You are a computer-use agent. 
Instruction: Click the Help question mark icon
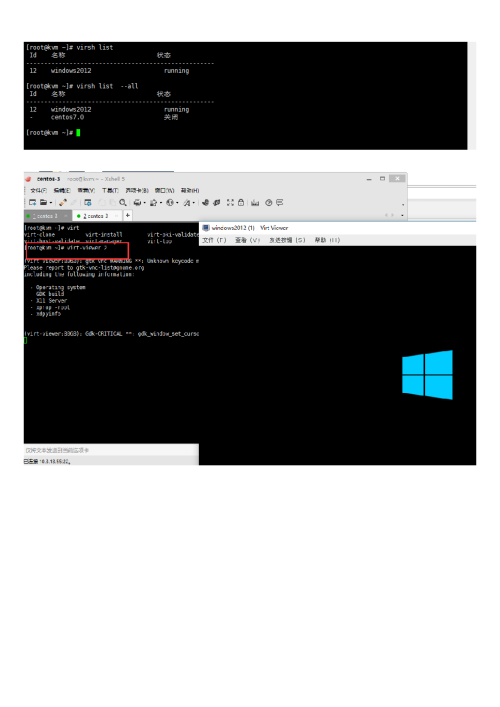[269, 202]
